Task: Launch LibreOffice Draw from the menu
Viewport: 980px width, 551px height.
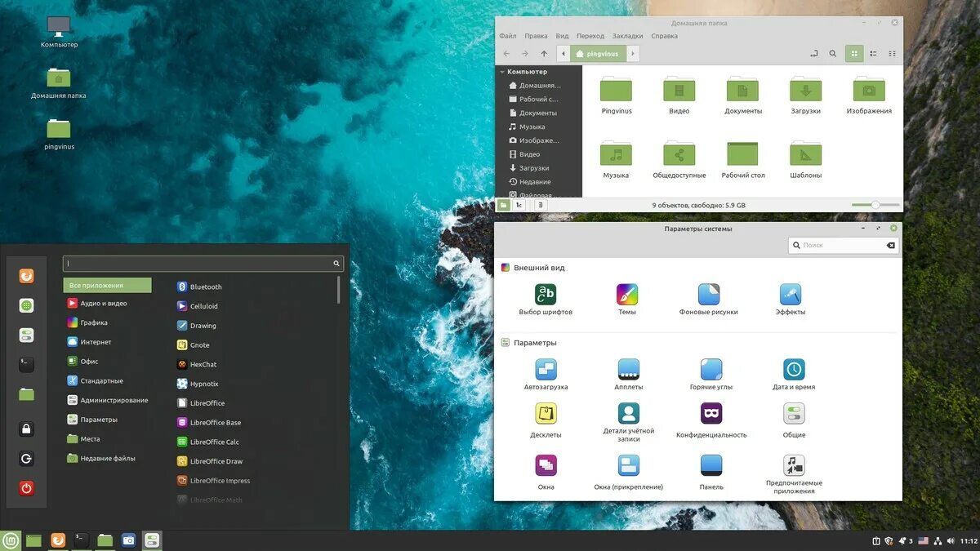Action: 210,461
